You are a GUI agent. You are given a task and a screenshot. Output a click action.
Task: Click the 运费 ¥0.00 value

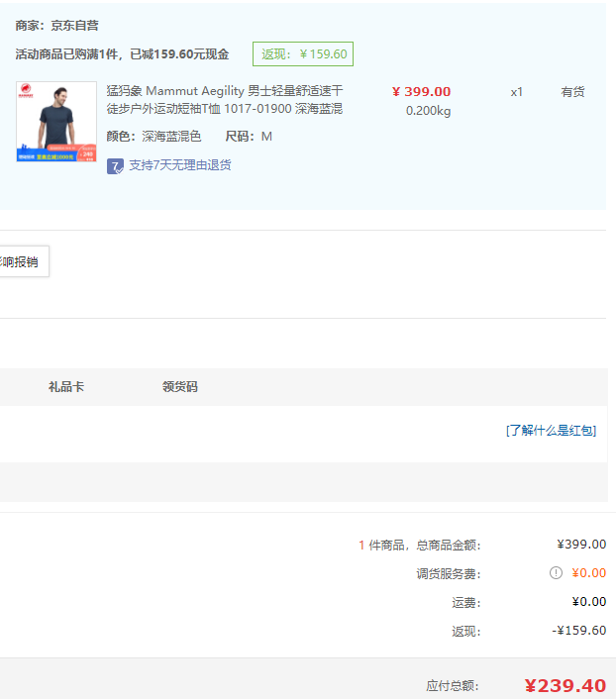point(589,601)
